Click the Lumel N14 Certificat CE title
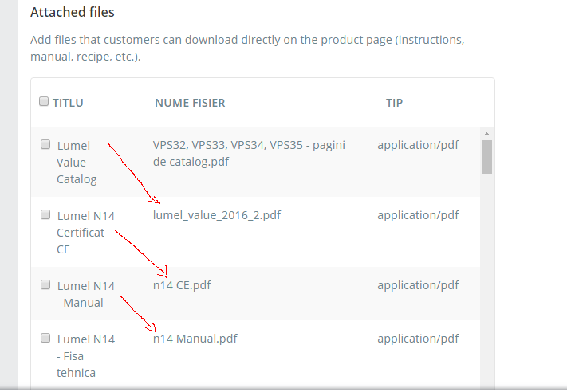 pyautogui.click(x=85, y=233)
